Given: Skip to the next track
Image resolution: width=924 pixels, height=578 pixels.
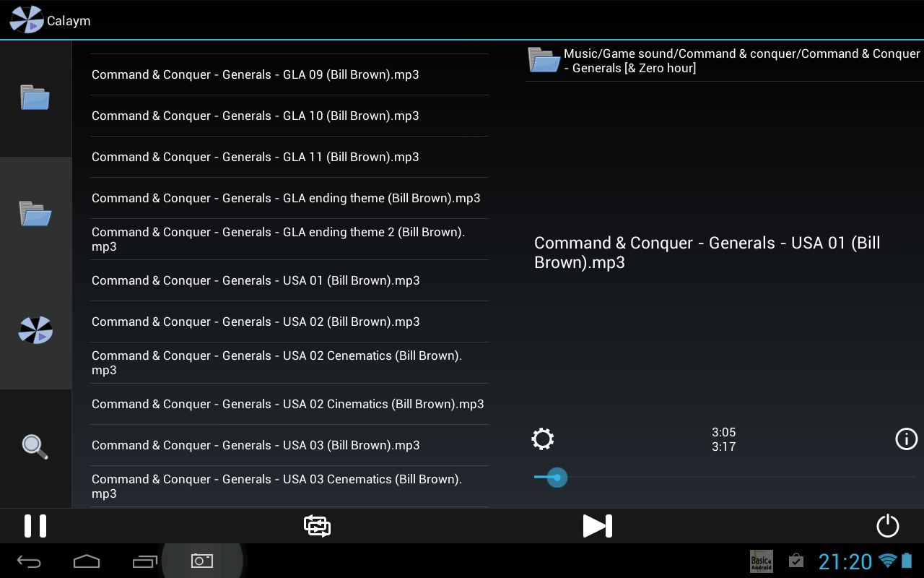Looking at the screenshot, I should [597, 526].
